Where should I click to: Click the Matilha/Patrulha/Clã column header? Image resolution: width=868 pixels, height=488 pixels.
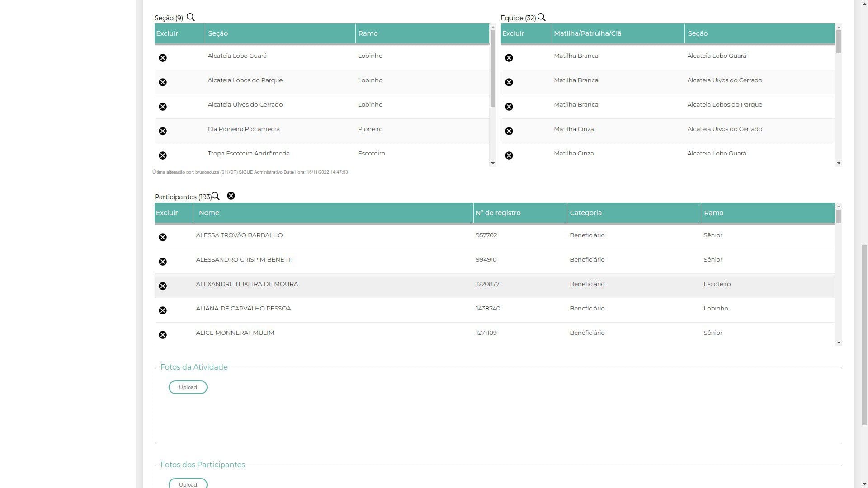[587, 33]
